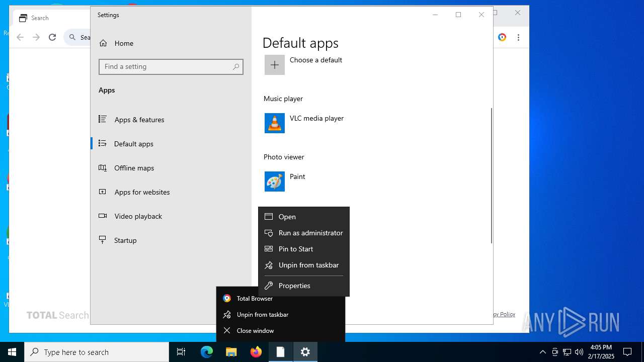Click the VLC cone icon under Music player
The width and height of the screenshot is (644, 362).
tap(275, 123)
